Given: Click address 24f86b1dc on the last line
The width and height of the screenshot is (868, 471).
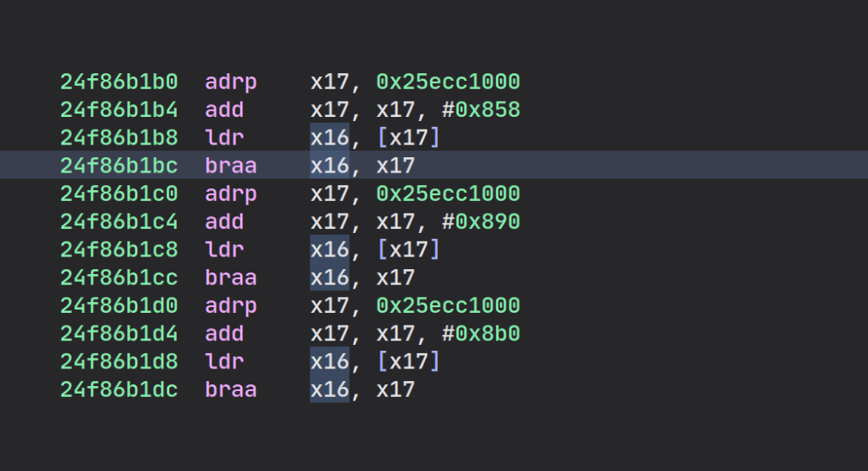Looking at the screenshot, I should click(x=119, y=389).
